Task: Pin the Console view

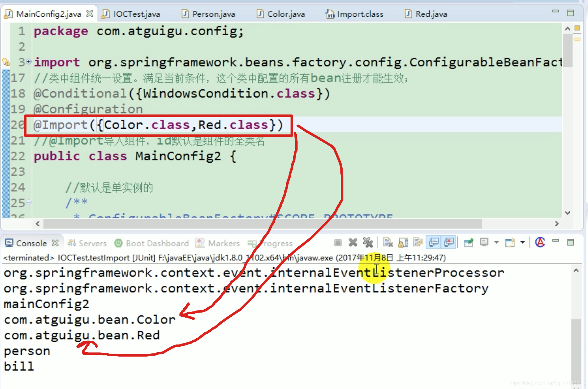Action: 469,243
